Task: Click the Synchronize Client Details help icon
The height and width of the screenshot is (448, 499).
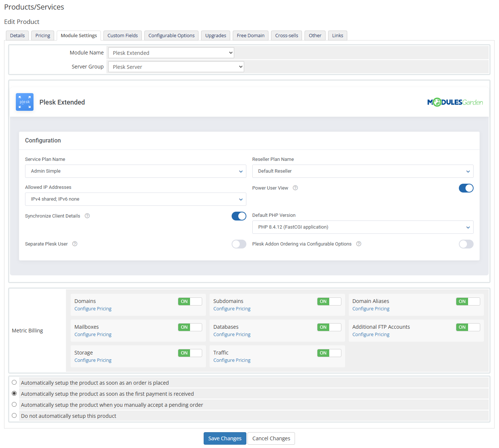Action: [x=87, y=216]
